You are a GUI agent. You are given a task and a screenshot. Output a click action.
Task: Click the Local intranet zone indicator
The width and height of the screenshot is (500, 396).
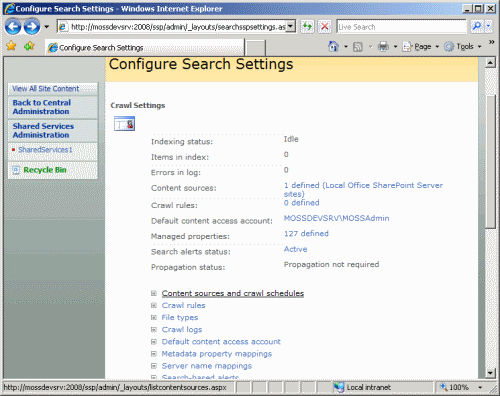click(x=362, y=387)
